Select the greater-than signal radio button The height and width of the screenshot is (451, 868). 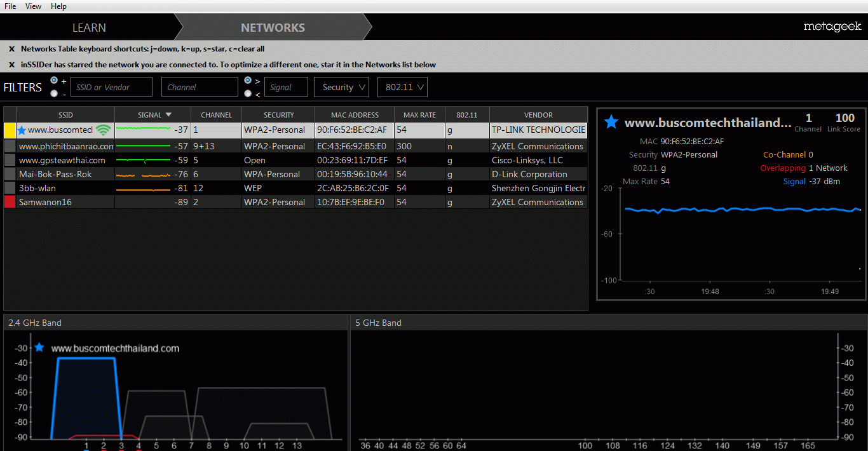click(248, 81)
